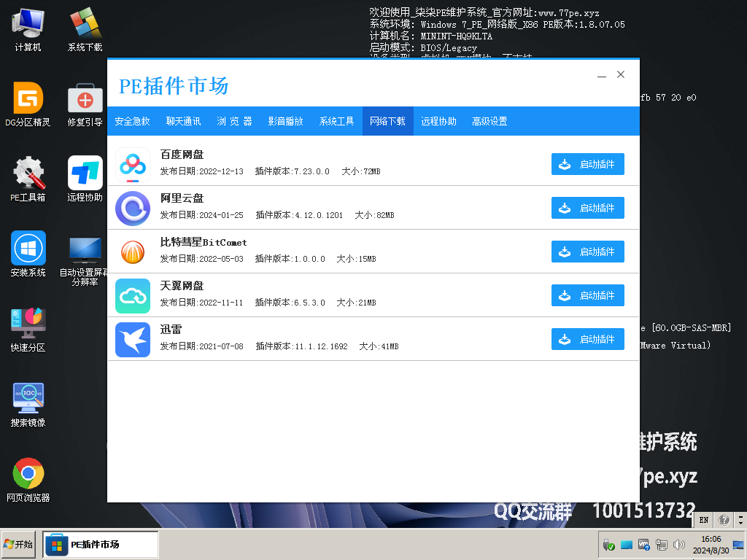The height and width of the screenshot is (560, 747).
Task: Open the 安装系统 desktop icon
Action: tap(28, 254)
